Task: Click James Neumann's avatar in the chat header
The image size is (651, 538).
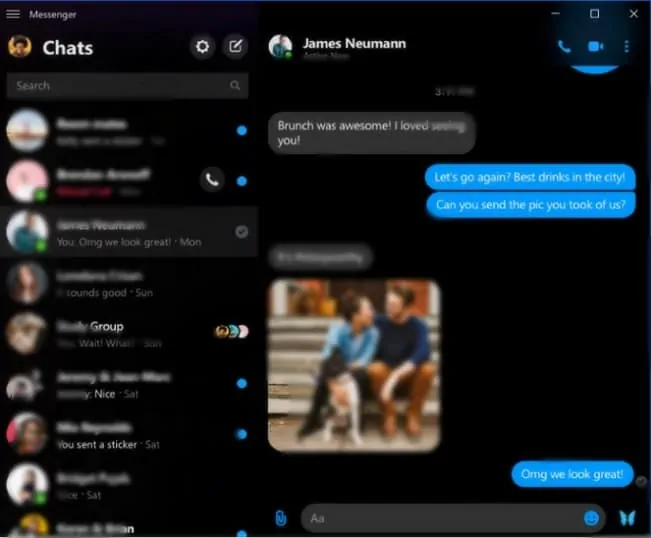Action: [x=280, y=46]
